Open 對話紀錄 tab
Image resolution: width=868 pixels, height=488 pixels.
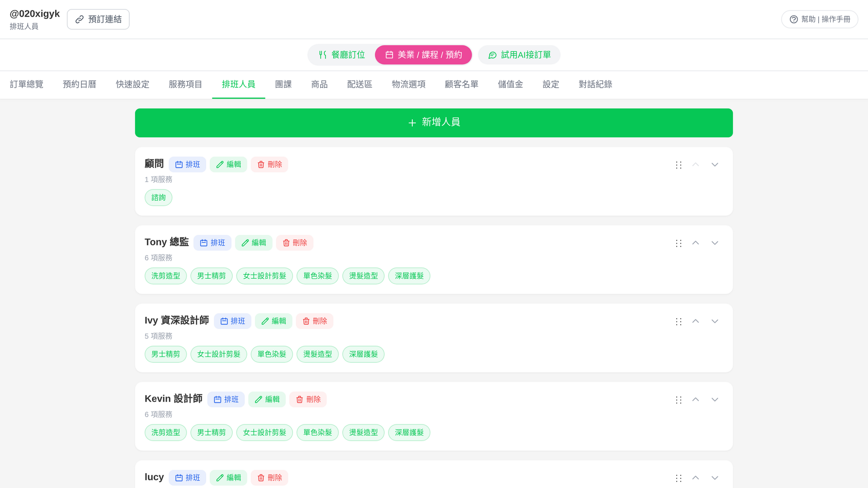coord(595,84)
